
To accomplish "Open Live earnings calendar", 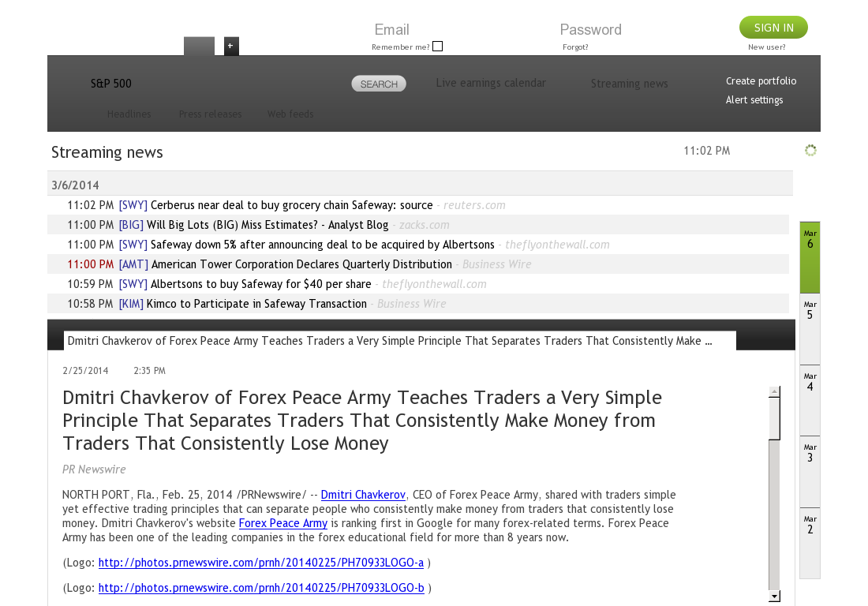I will click(491, 83).
